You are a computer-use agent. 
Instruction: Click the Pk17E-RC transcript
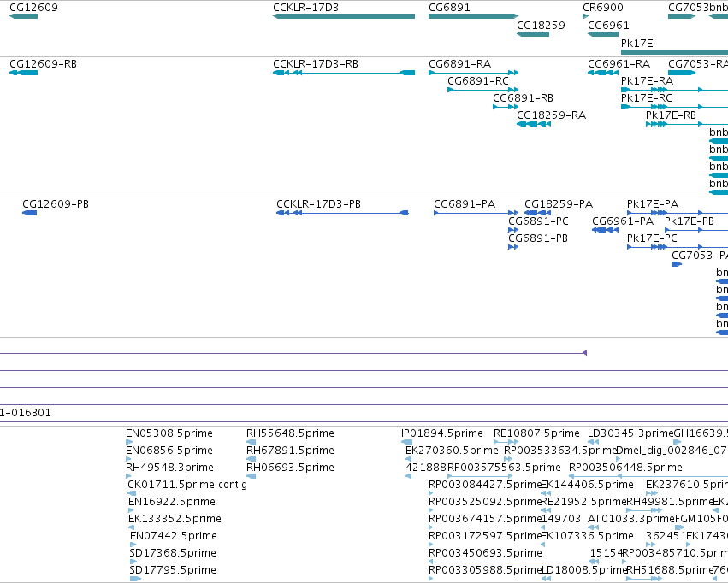[x=674, y=107]
